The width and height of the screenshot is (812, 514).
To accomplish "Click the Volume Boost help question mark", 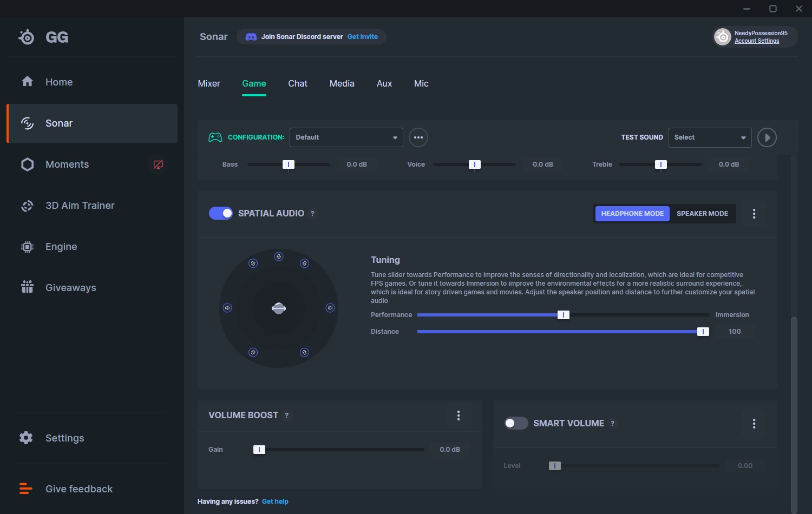I will [x=287, y=415].
